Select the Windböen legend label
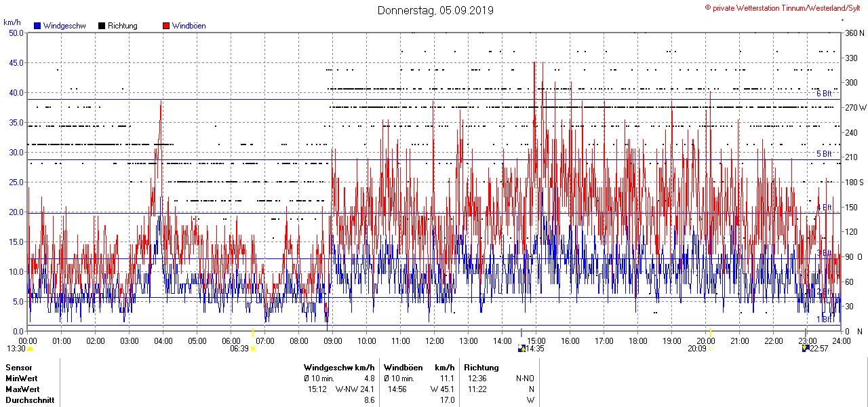Image resolution: width=868 pixels, height=407 pixels. (189, 26)
